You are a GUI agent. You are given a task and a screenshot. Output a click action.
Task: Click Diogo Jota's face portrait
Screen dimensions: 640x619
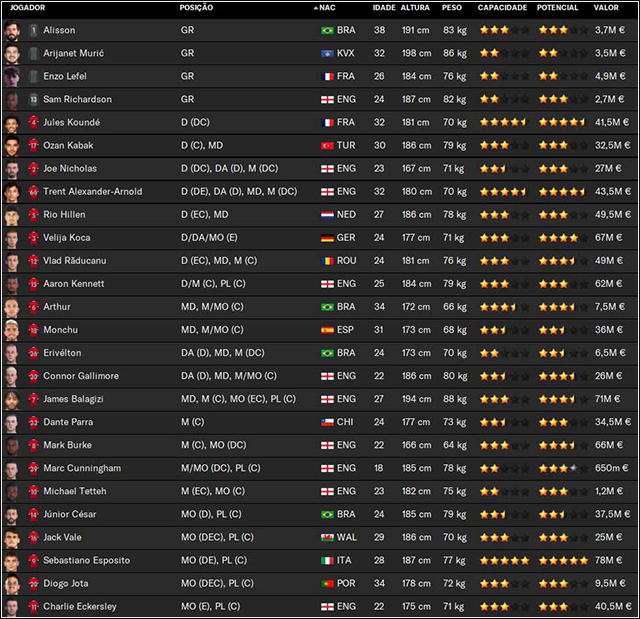click(x=12, y=584)
